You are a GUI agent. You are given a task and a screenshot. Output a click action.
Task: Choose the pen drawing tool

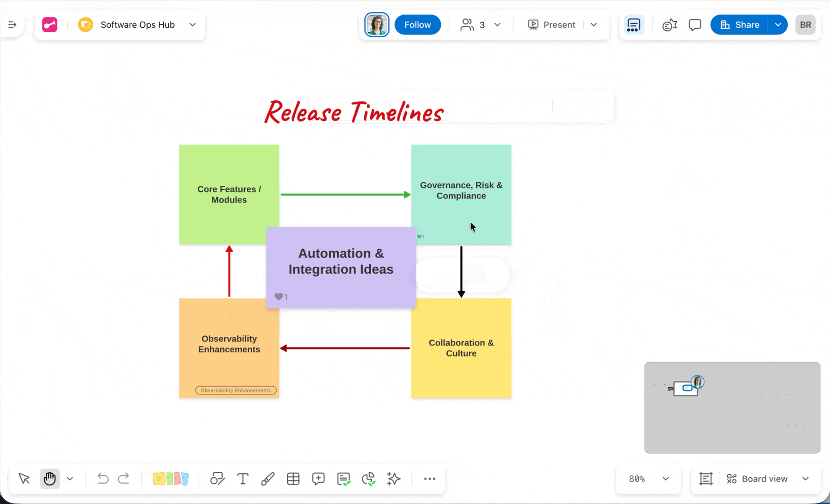click(x=268, y=479)
